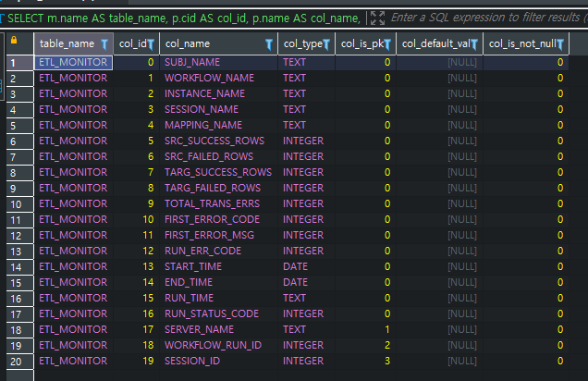Select the SUBJ_NAME cell
The width and height of the screenshot is (588, 381).
coord(218,62)
